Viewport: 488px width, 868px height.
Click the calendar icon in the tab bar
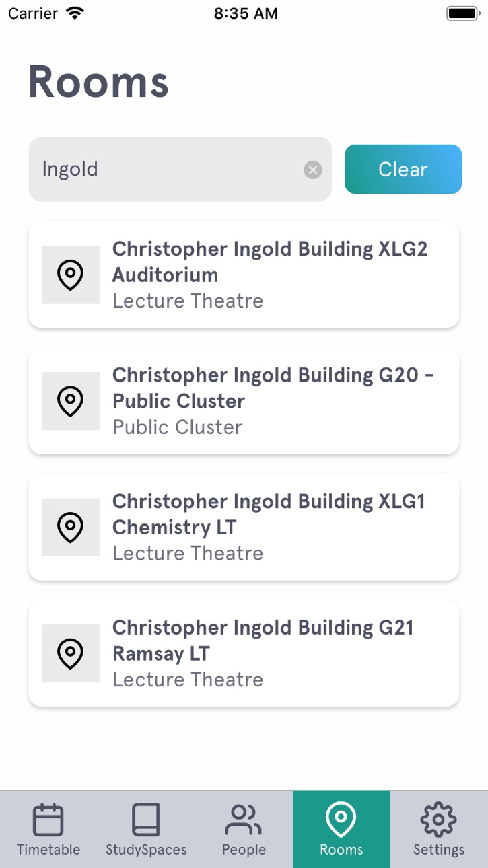(x=48, y=820)
